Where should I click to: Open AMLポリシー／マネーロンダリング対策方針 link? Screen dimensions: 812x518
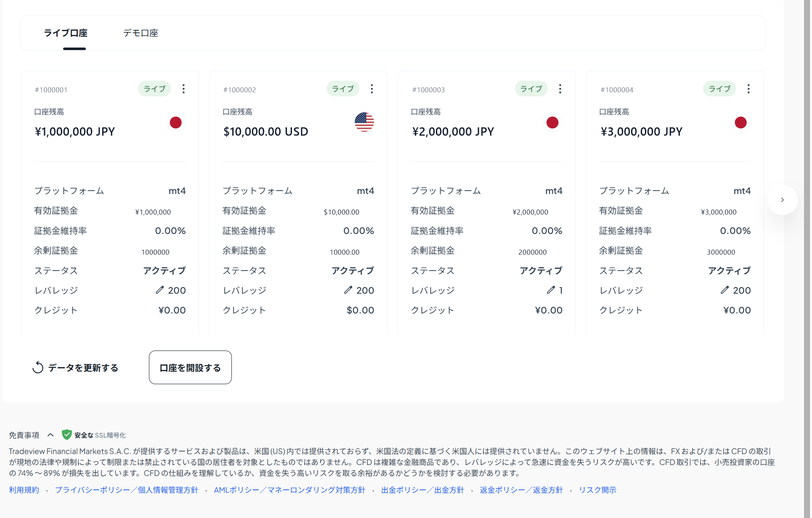[x=289, y=490]
